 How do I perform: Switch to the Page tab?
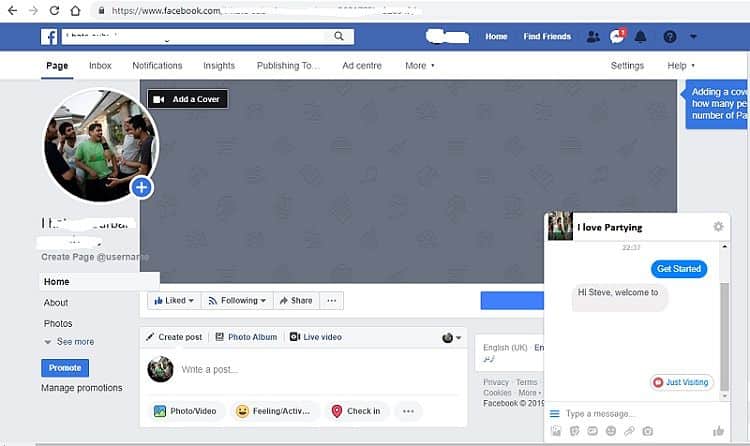tap(57, 66)
